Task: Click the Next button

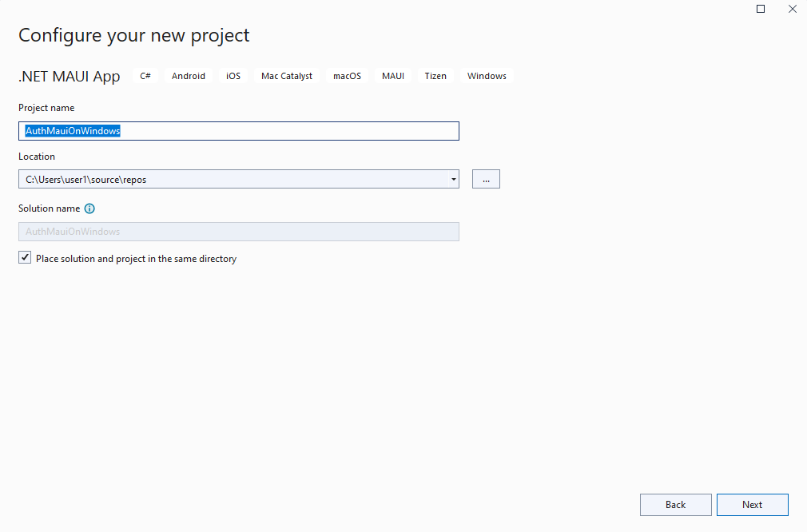Action: pos(752,504)
